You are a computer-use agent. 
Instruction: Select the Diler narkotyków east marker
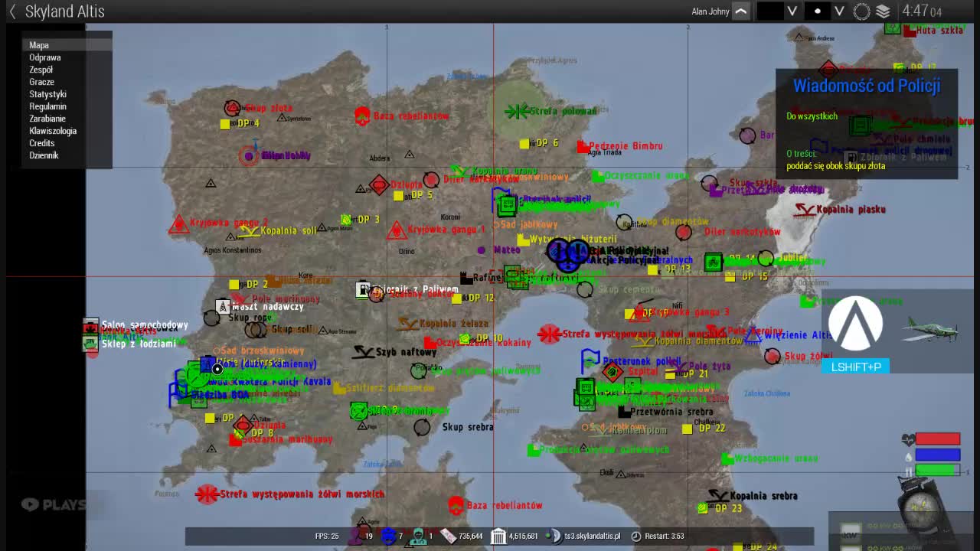pos(684,232)
